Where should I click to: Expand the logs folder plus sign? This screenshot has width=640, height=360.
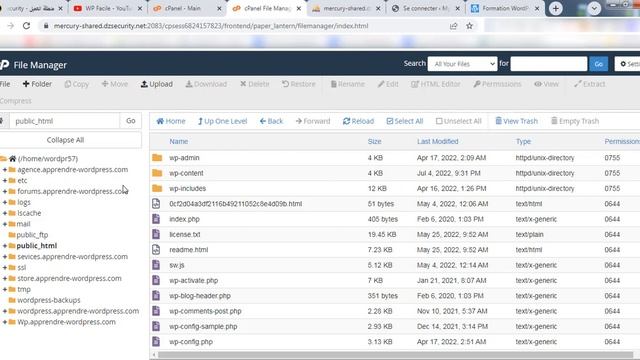[5, 202]
